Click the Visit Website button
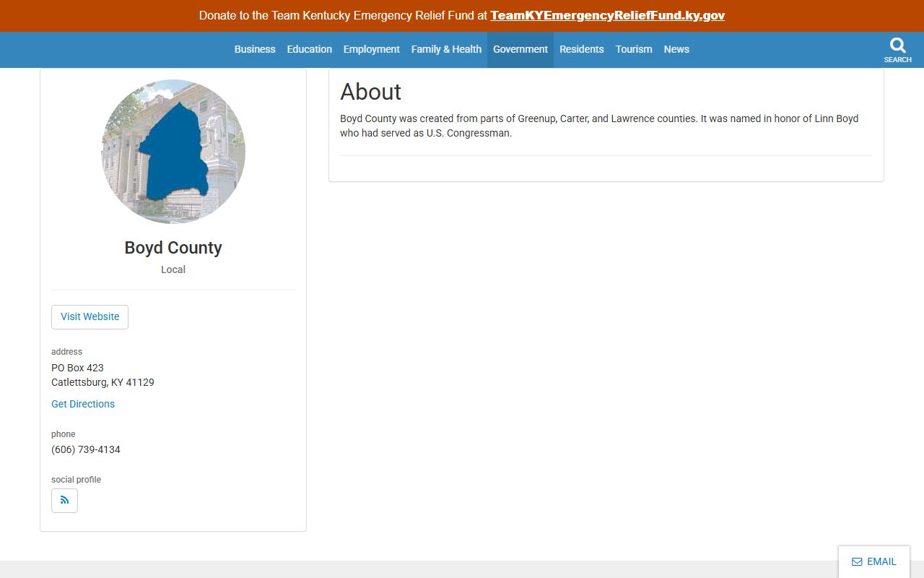This screenshot has height=578, width=924. pyautogui.click(x=90, y=316)
